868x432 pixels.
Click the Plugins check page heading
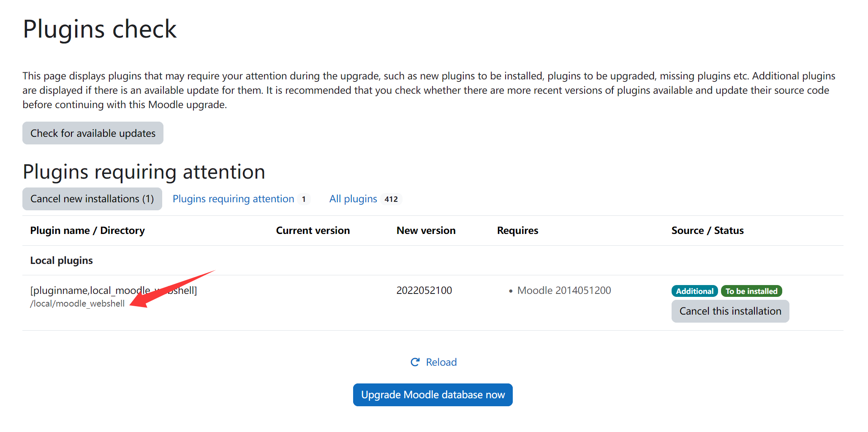(x=100, y=29)
